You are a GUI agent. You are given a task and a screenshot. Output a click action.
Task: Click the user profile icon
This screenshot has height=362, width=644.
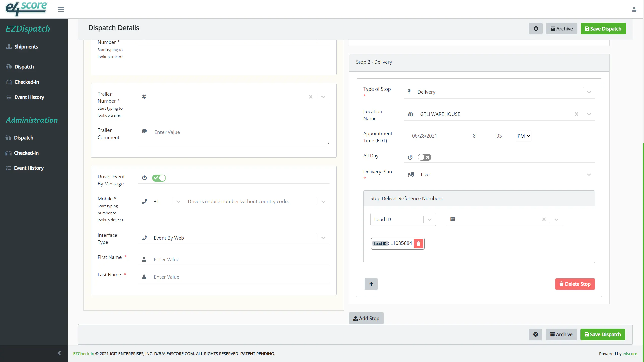pyautogui.click(x=634, y=9)
